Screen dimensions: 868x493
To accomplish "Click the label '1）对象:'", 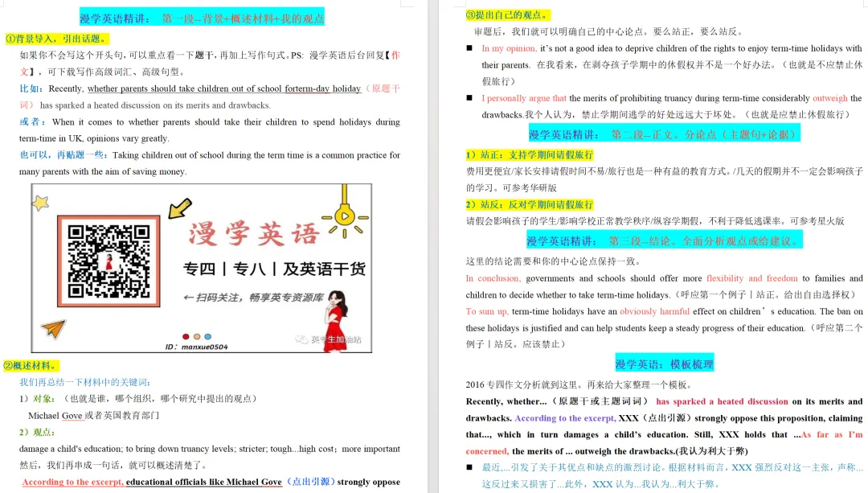I will coord(37,399).
